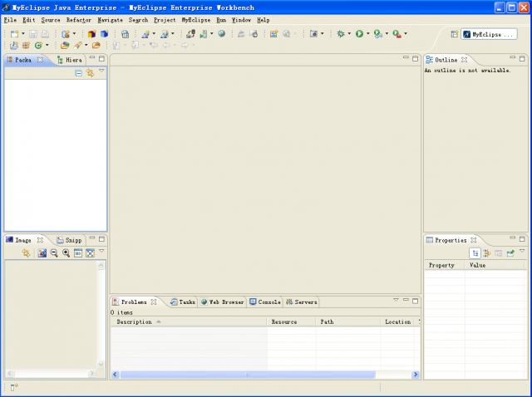Zoom in using the Image view magnifier

point(66,252)
